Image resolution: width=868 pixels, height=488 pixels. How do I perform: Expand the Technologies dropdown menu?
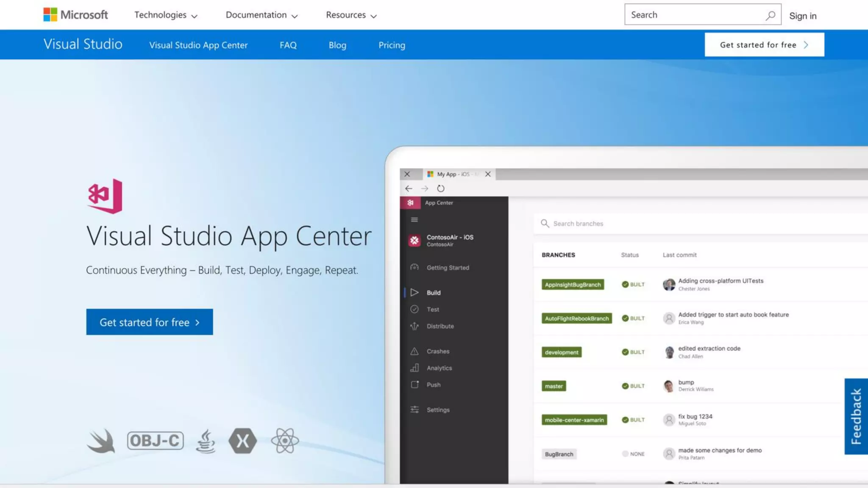166,15
